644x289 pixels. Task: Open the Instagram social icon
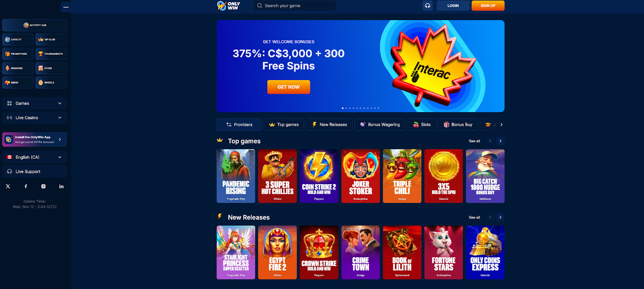click(43, 187)
